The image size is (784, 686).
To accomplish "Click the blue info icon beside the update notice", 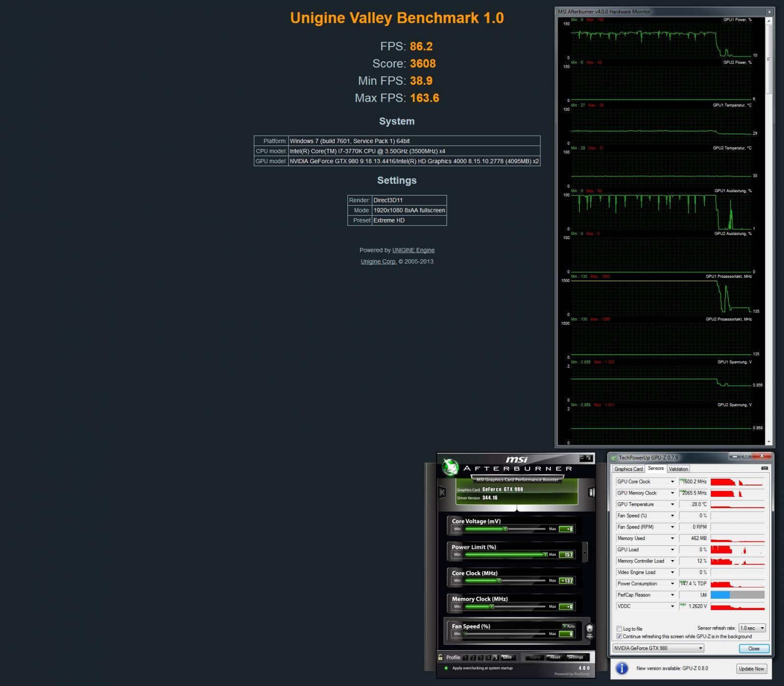I will tap(622, 668).
